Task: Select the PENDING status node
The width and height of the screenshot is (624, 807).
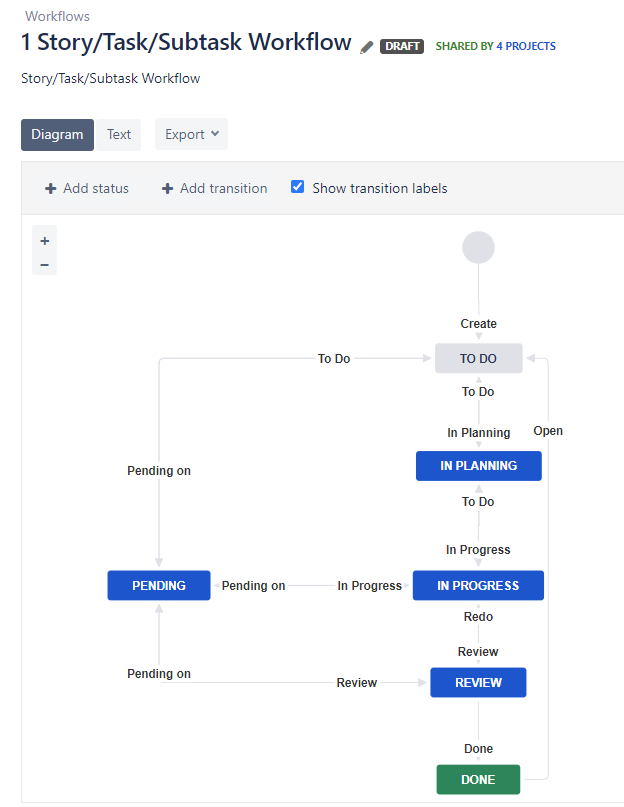Action: coord(159,585)
